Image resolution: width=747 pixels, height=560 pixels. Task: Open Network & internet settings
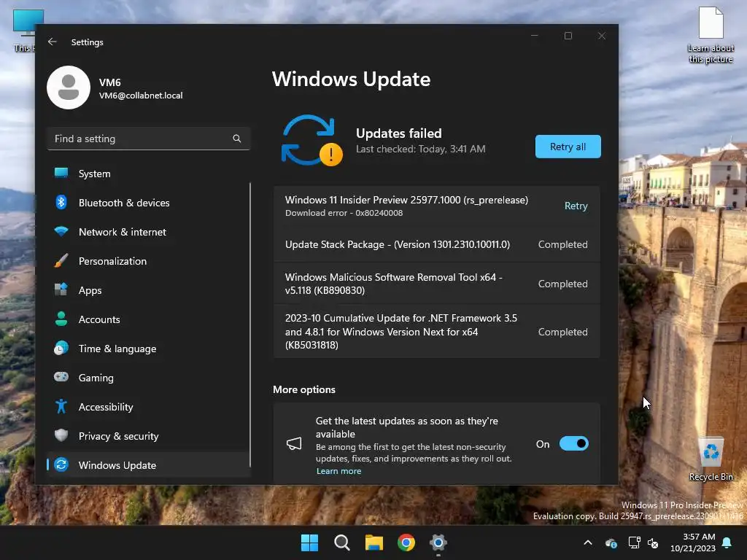pos(149,232)
